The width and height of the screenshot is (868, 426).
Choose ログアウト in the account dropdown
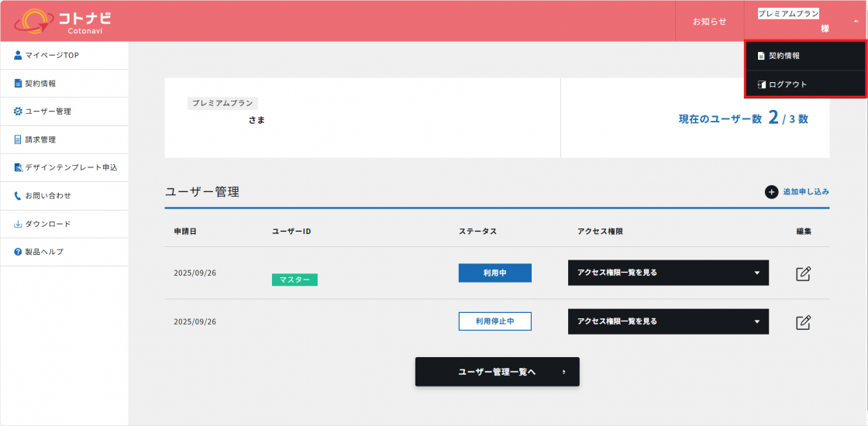tap(787, 84)
